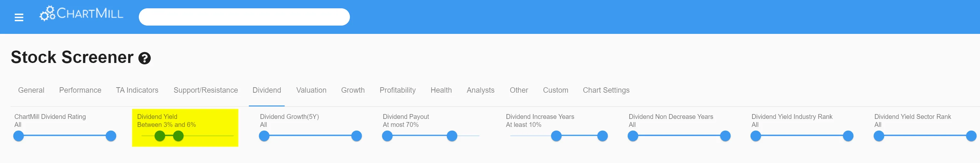Select the Profitability tab
This screenshot has width=980, height=163.
point(397,90)
